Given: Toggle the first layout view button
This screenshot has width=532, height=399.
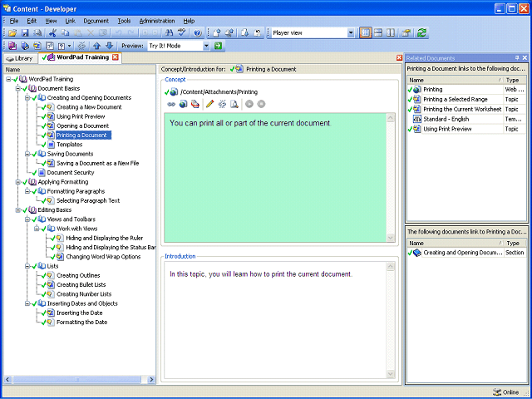Looking at the screenshot, I should pos(366,33).
